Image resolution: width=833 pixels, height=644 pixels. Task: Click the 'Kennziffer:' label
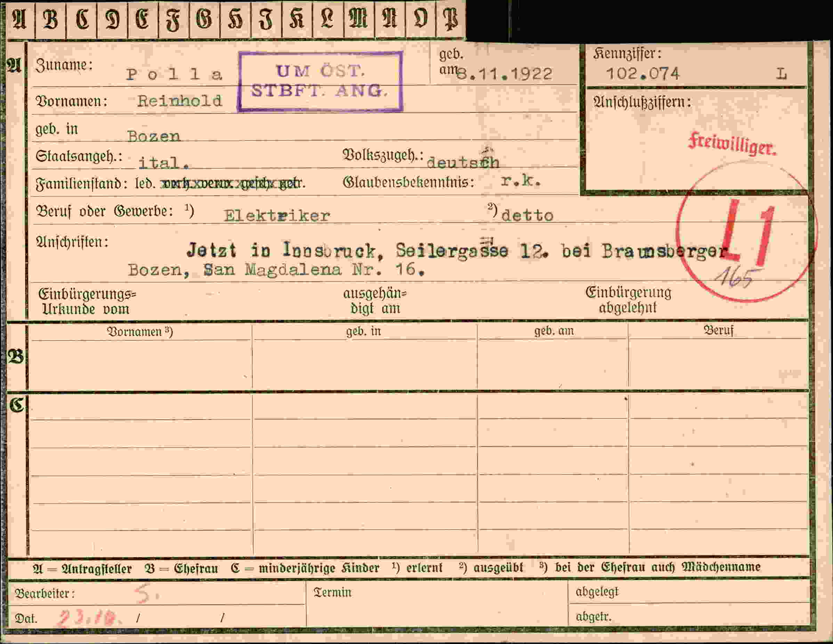tap(628, 54)
